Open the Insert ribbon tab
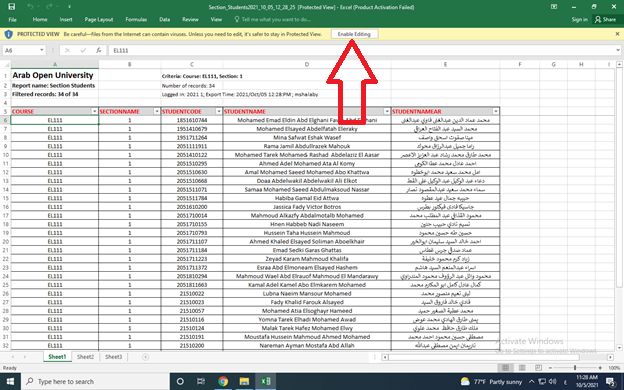Screen dimensions: 624x390 click(66, 19)
